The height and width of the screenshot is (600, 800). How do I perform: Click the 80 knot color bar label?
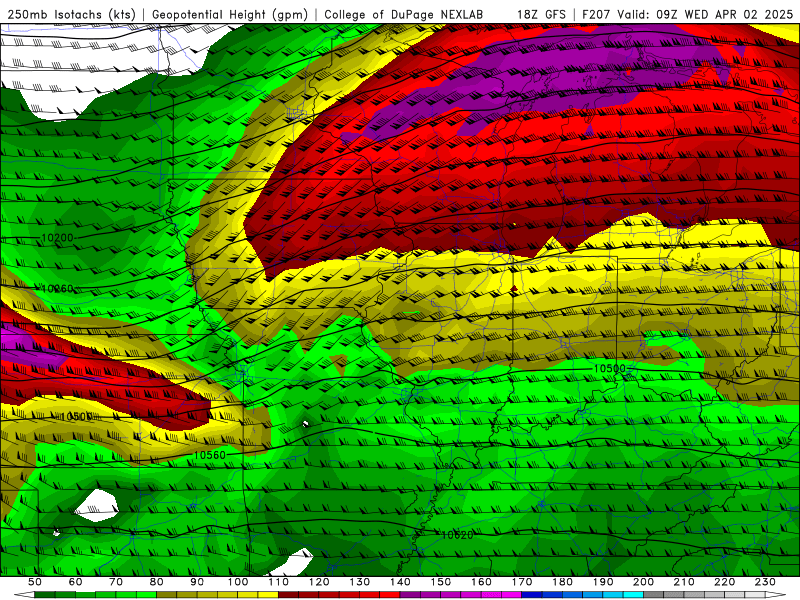156,582
